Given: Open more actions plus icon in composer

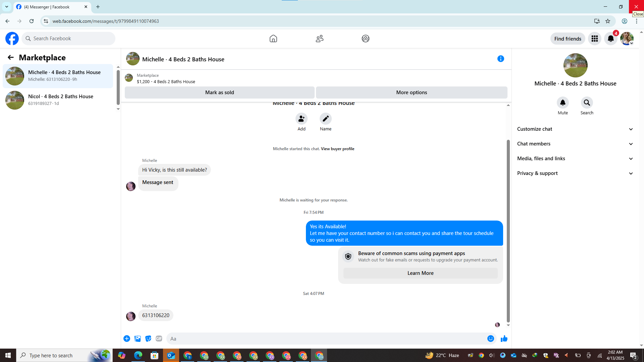Looking at the screenshot, I should pos(127,339).
